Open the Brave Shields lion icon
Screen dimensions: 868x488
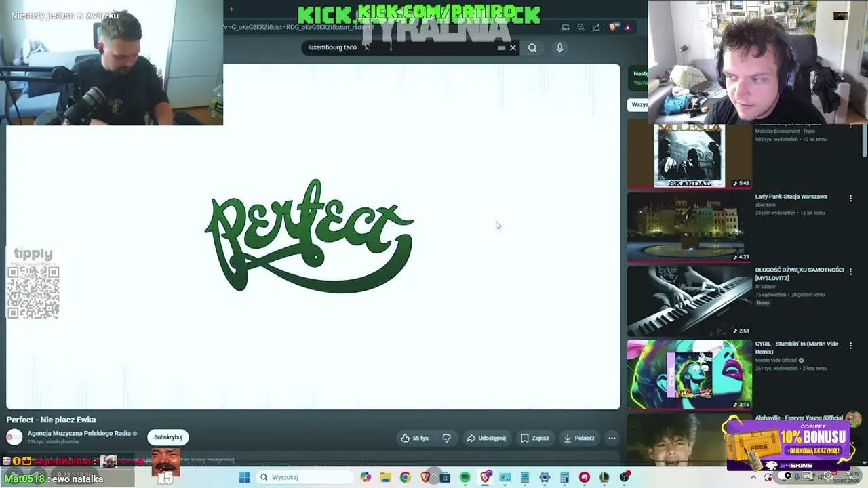click(613, 27)
